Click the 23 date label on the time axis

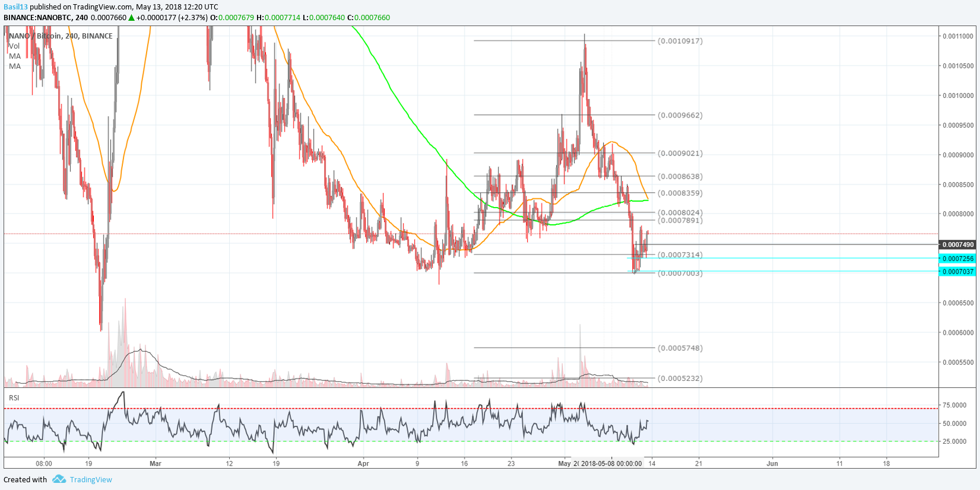511,463
